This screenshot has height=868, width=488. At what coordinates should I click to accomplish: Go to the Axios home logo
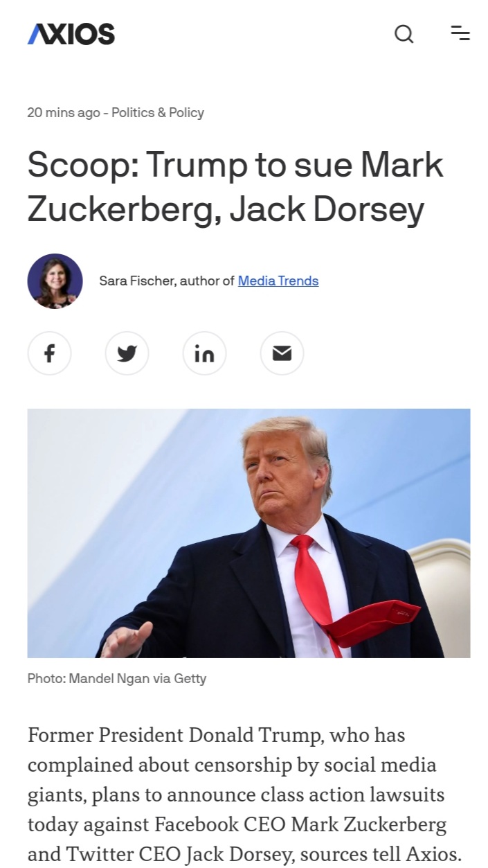[x=71, y=33]
